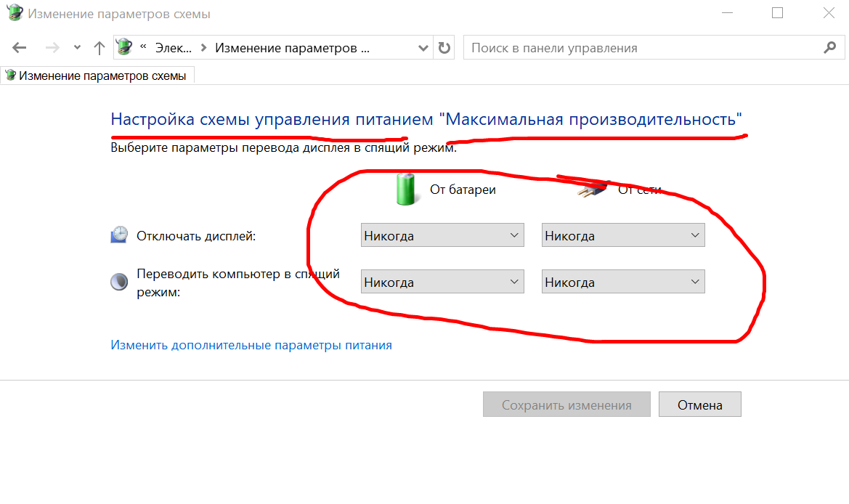Select the Изменение параметров схемы tab
This screenshot has width=849, height=504.
point(97,74)
